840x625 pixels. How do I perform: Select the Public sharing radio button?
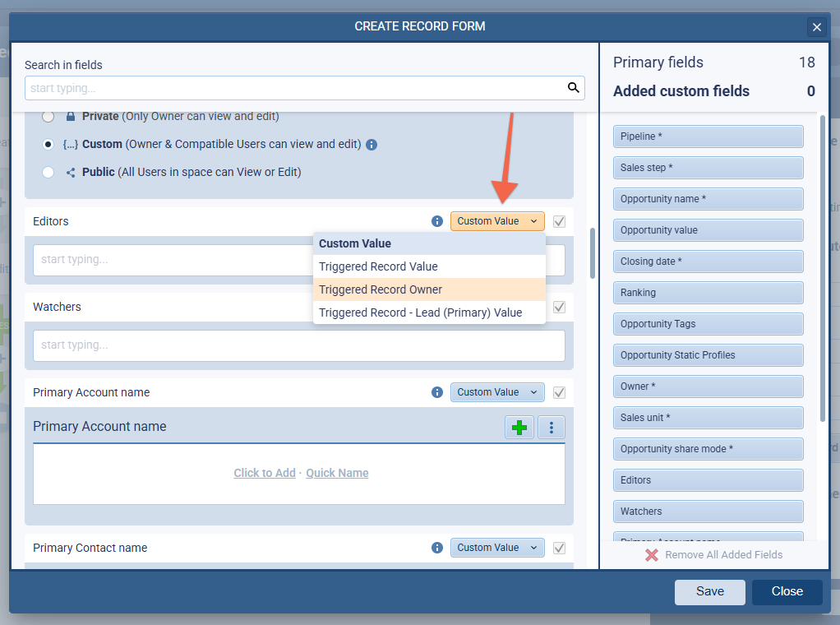coord(48,172)
